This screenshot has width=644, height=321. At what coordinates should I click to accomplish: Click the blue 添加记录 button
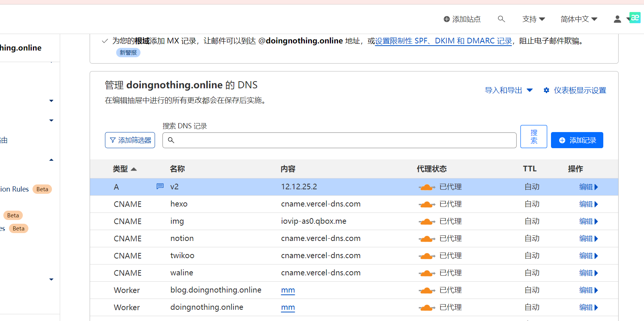(x=577, y=140)
